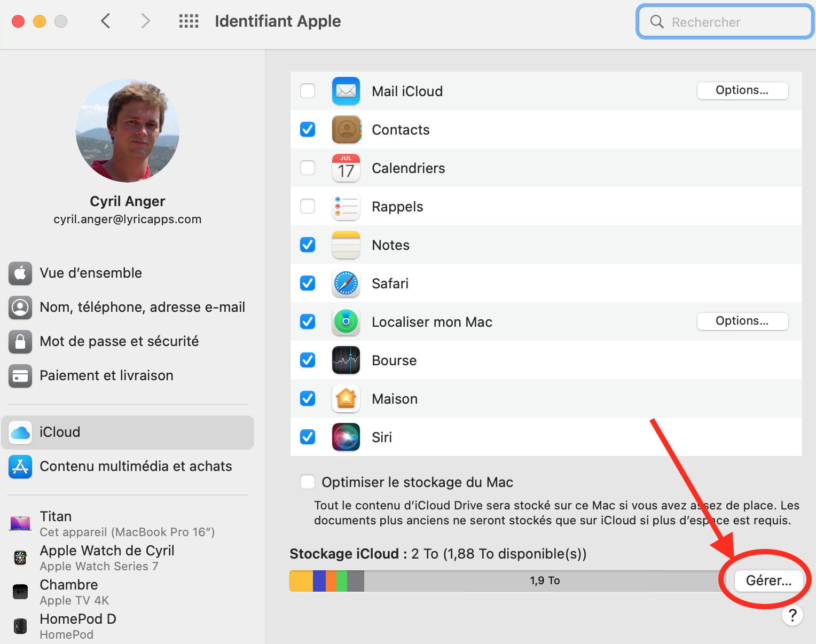The height and width of the screenshot is (644, 816).
Task: Uncheck the Bourse checkbox
Action: click(308, 360)
